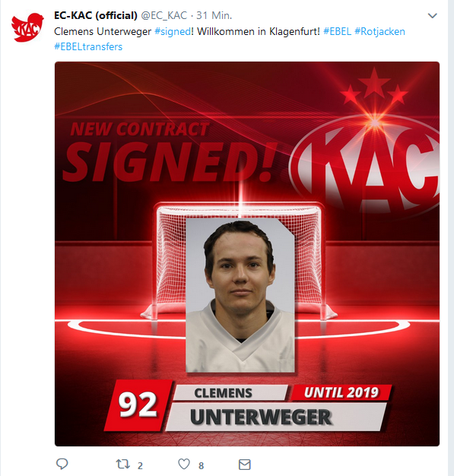
Task: Retweet the EC-KAC tweet
Action: pos(123,464)
